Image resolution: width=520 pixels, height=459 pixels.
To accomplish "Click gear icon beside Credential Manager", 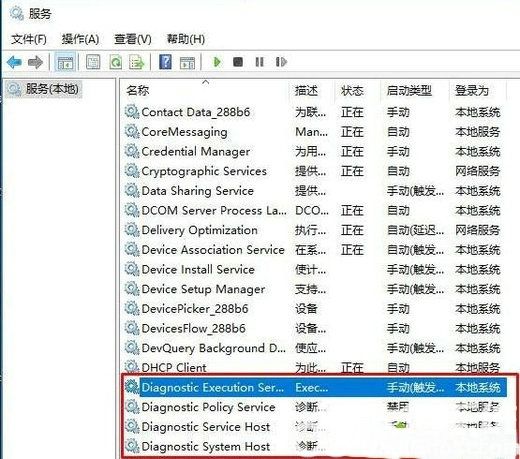I will pos(132,151).
